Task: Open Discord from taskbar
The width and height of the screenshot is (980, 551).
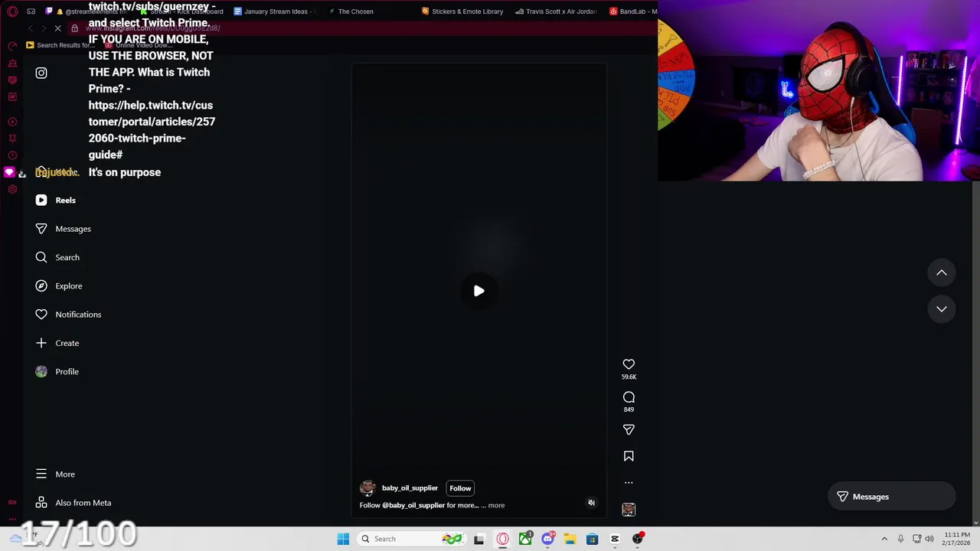Action: [547, 539]
